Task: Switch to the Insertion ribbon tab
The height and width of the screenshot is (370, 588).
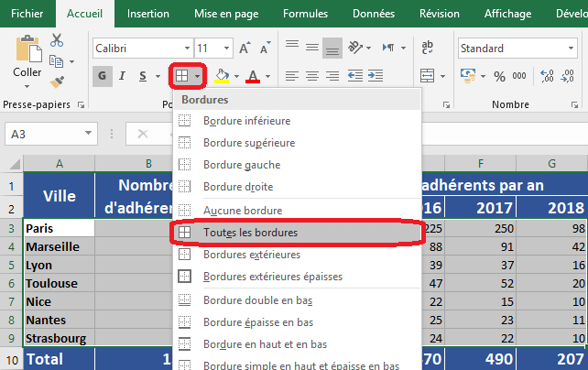Action: (x=147, y=14)
